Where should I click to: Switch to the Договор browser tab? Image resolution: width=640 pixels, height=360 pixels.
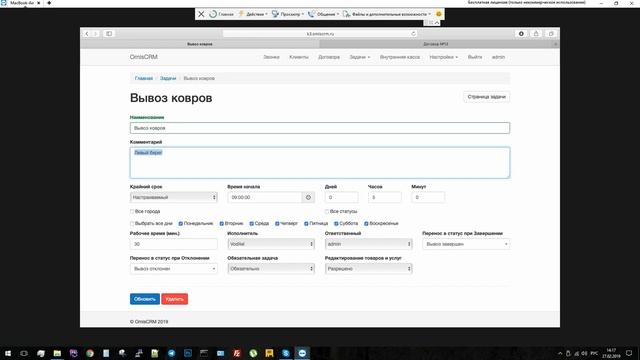(x=436, y=44)
